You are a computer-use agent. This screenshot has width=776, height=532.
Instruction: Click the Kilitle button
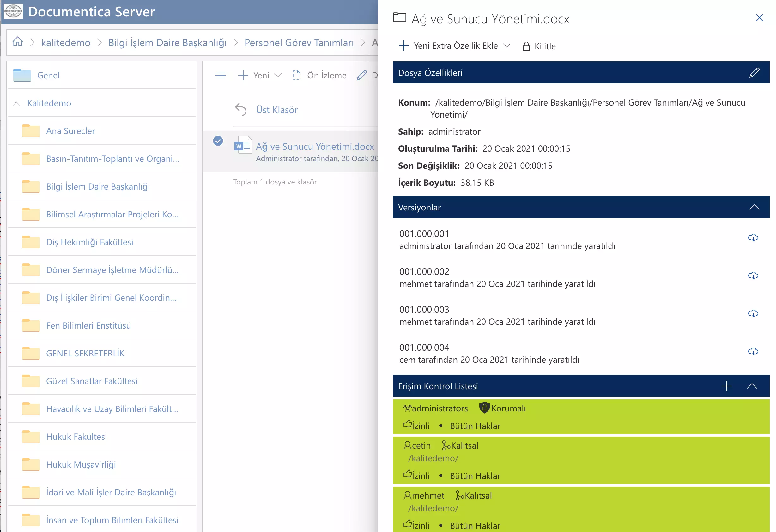click(539, 46)
